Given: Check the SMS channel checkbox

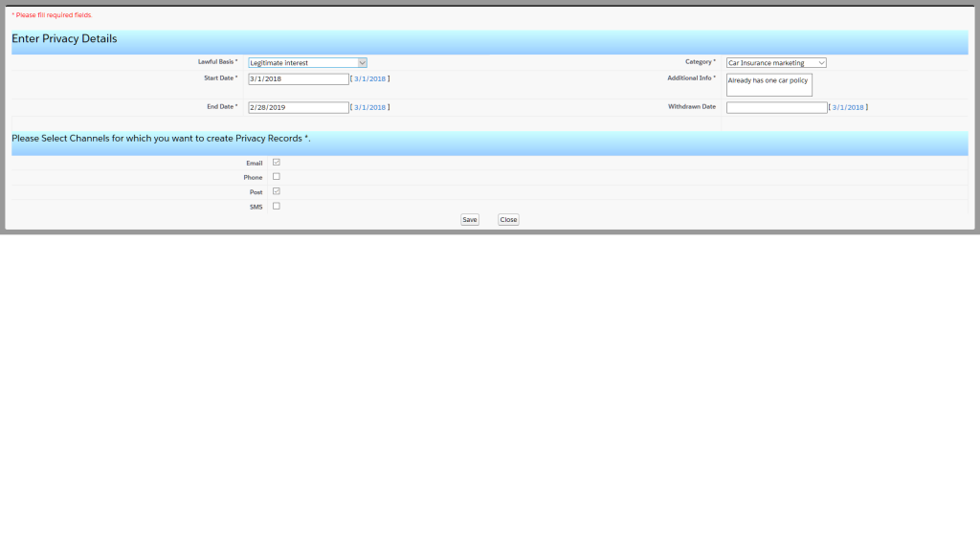Looking at the screenshot, I should [277, 206].
